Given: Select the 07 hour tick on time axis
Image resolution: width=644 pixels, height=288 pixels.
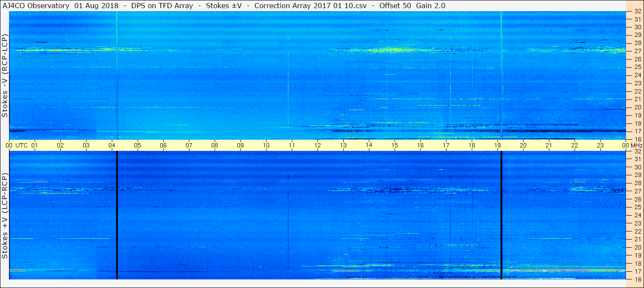Looking at the screenshot, I should [x=189, y=146].
